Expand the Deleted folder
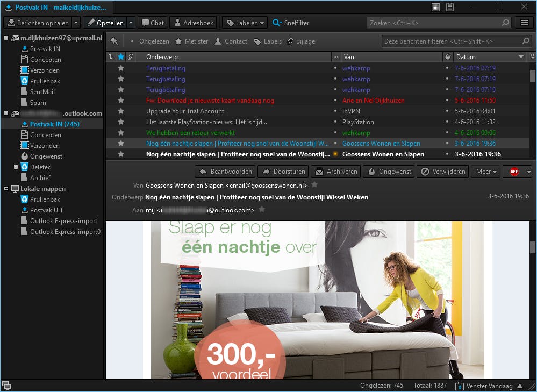 point(16,167)
